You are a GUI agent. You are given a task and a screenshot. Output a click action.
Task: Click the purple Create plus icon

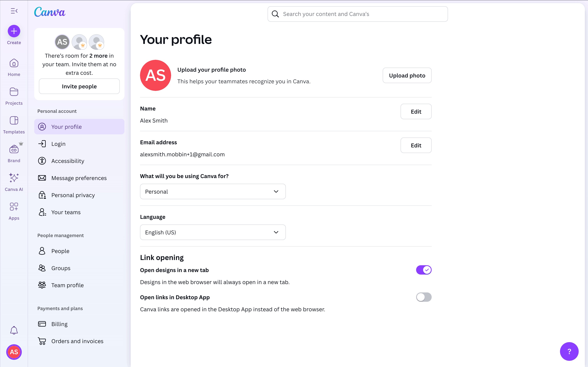point(14,31)
